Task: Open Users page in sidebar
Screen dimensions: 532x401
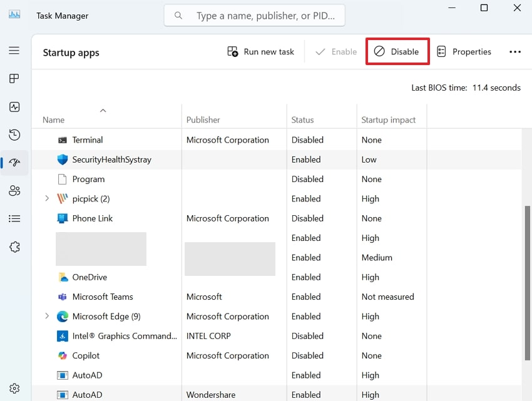Action: (x=14, y=191)
